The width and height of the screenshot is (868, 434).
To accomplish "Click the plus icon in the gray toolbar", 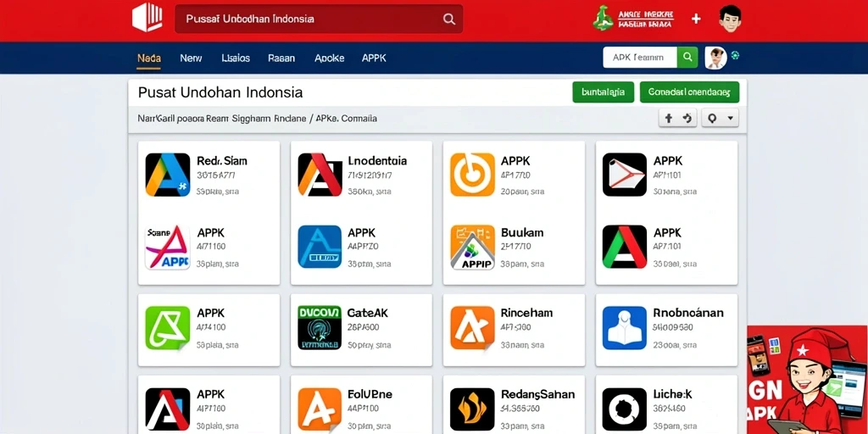I will [668, 118].
